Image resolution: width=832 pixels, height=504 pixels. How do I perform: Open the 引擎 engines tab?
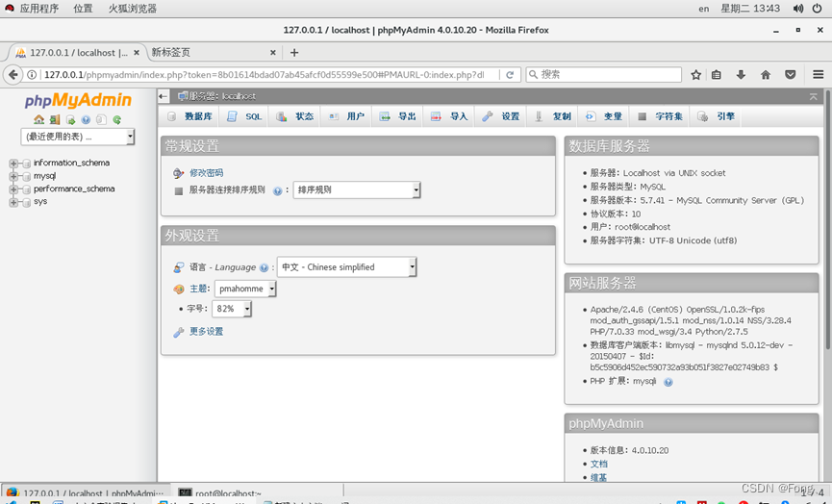click(716, 116)
